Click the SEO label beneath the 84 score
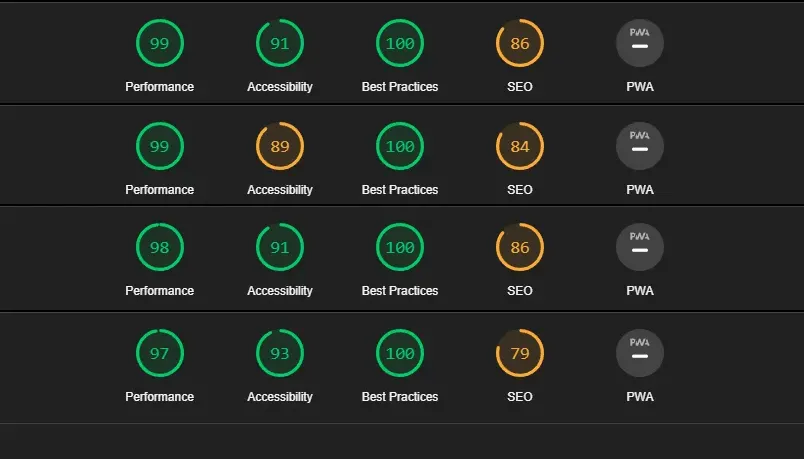The image size is (804, 459). point(520,190)
